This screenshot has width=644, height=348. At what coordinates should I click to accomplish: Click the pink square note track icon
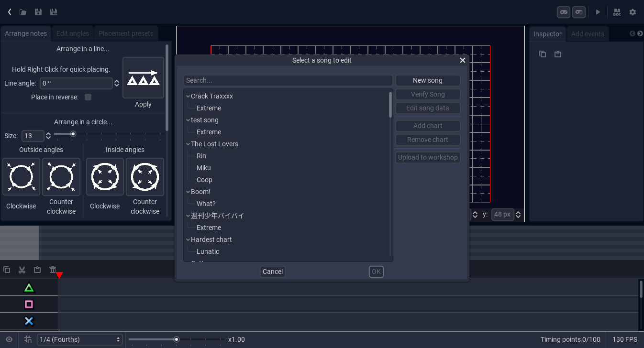pyautogui.click(x=29, y=304)
